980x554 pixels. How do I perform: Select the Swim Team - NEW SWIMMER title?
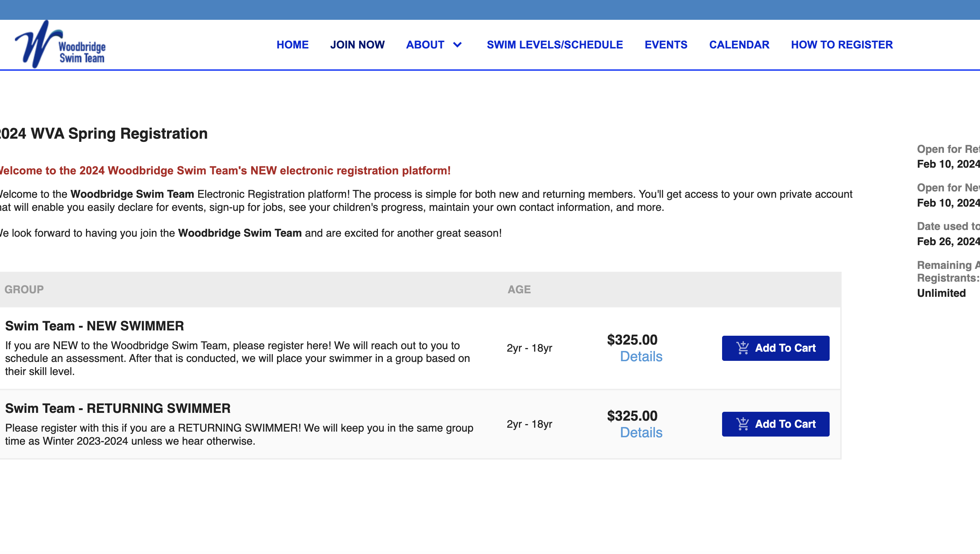tap(94, 326)
